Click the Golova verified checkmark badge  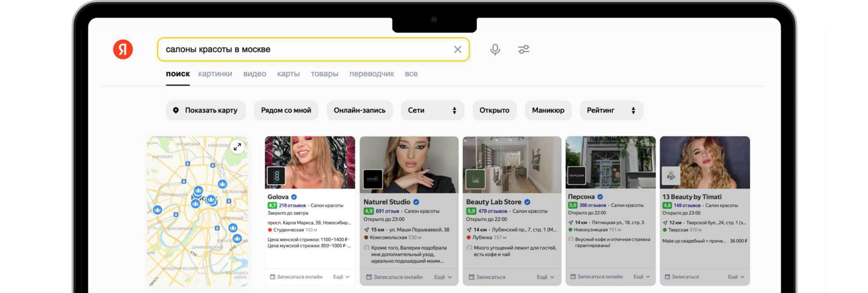pyautogui.click(x=294, y=197)
